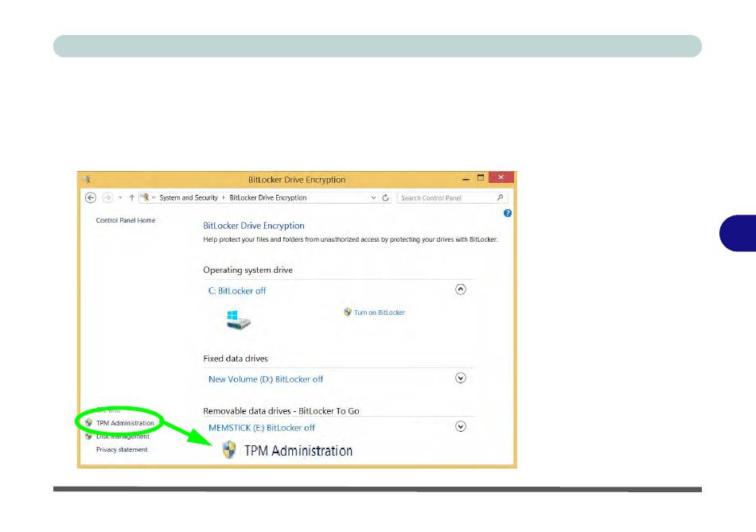Screen dimensions: 756x532
Task: Open Privacy statement link
Action: point(122,449)
